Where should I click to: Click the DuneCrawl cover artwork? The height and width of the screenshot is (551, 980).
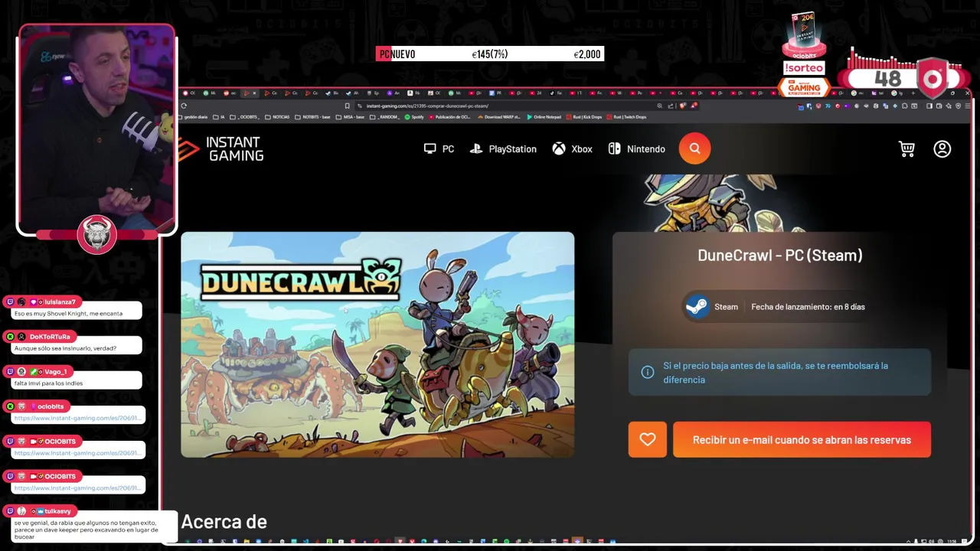pyautogui.click(x=377, y=344)
